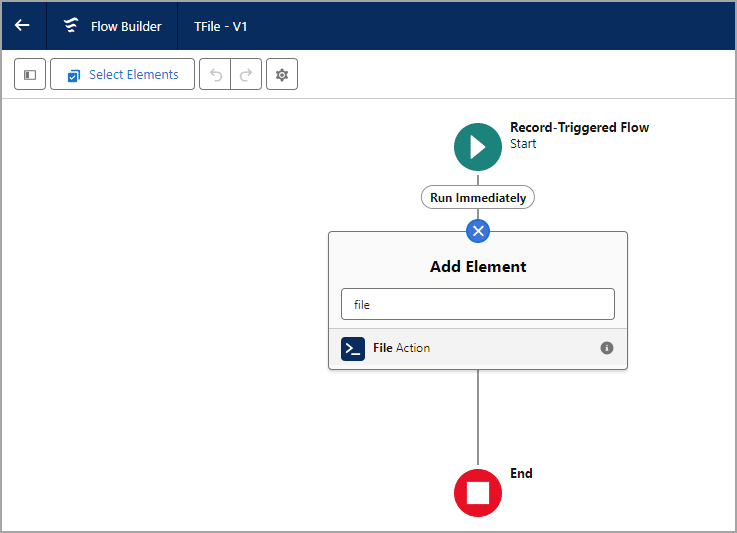Image resolution: width=737 pixels, height=533 pixels.
Task: Click the Add Element heading
Action: [478, 266]
